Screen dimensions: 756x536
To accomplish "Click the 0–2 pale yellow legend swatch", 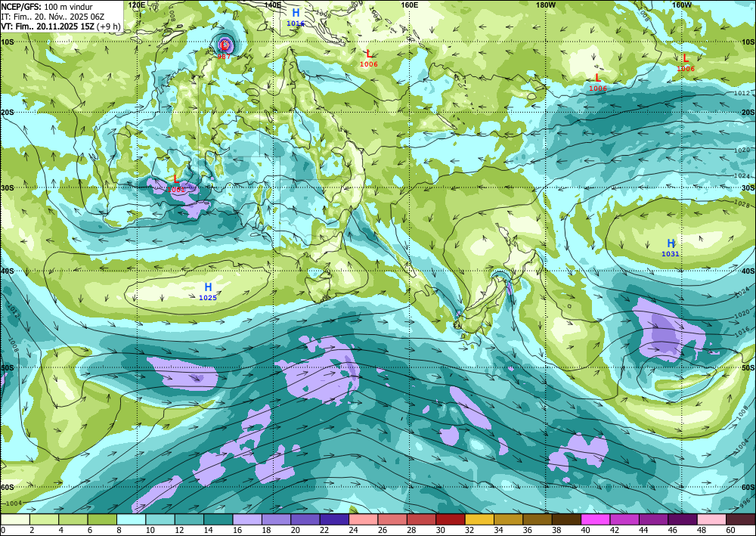I will pyautogui.click(x=15, y=519).
